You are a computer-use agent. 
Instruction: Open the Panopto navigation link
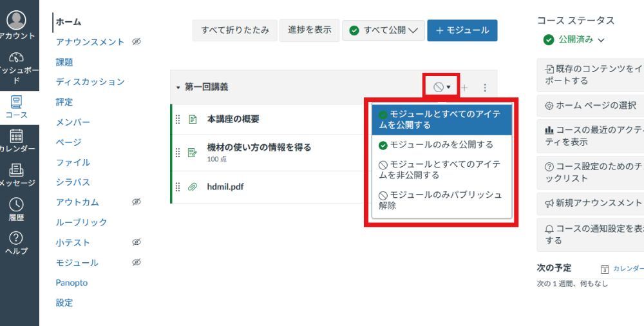[72, 283]
